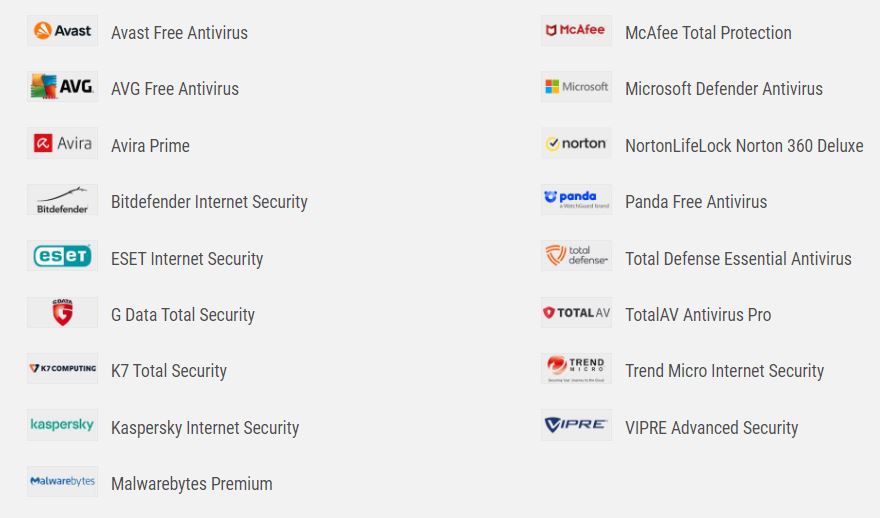Open Bitdefender Internet Security link
The width and height of the screenshot is (880, 518).
[209, 202]
